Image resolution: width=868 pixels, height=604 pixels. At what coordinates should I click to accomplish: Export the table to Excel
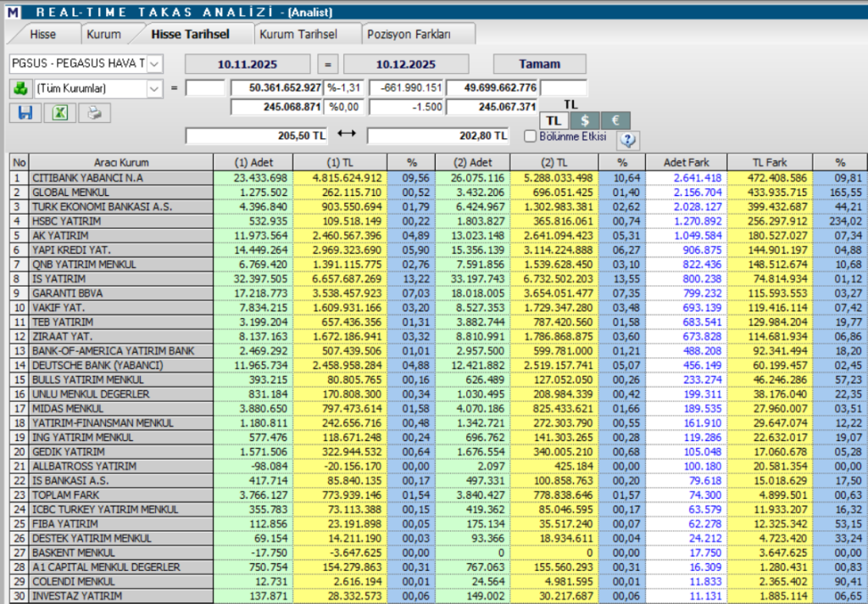click(58, 112)
